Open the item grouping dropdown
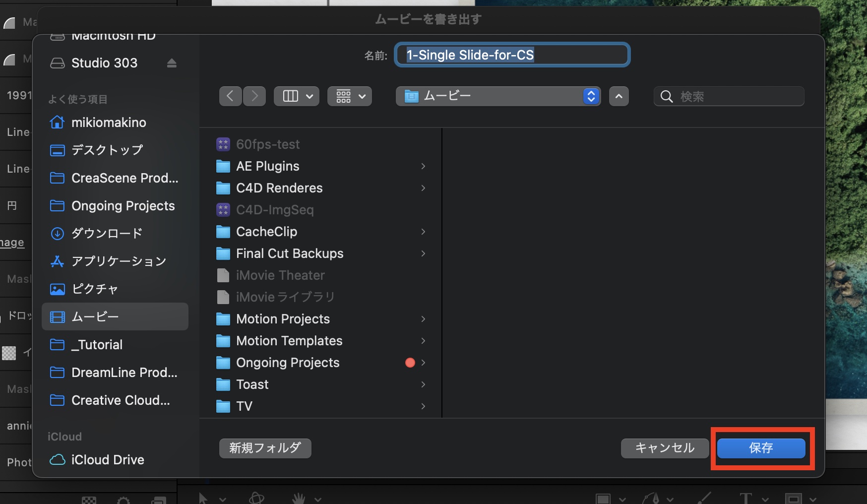 click(x=350, y=96)
